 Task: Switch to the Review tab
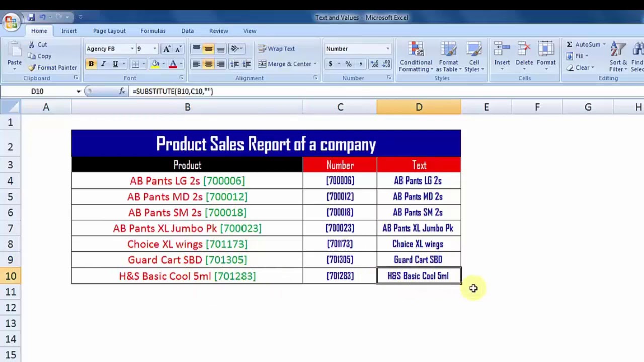tap(218, 31)
